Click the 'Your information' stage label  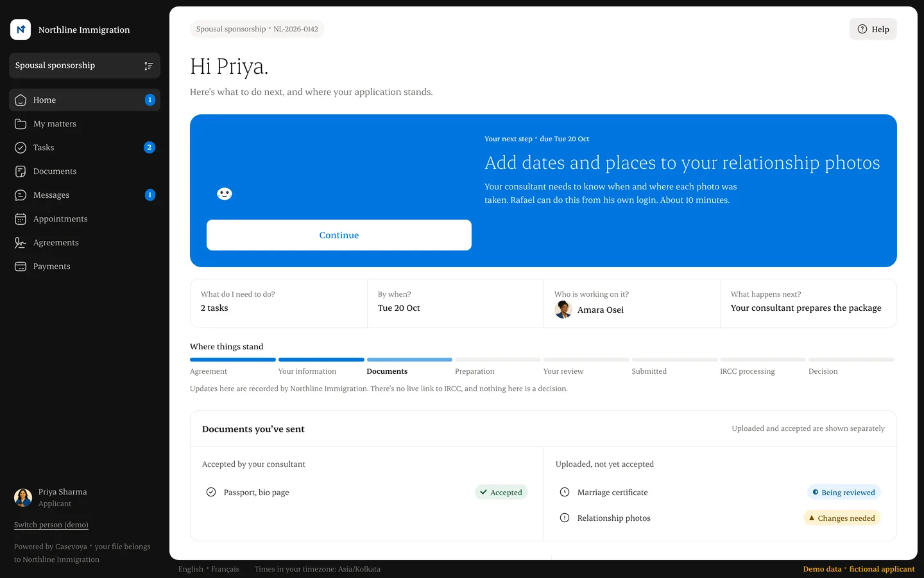[x=307, y=371]
